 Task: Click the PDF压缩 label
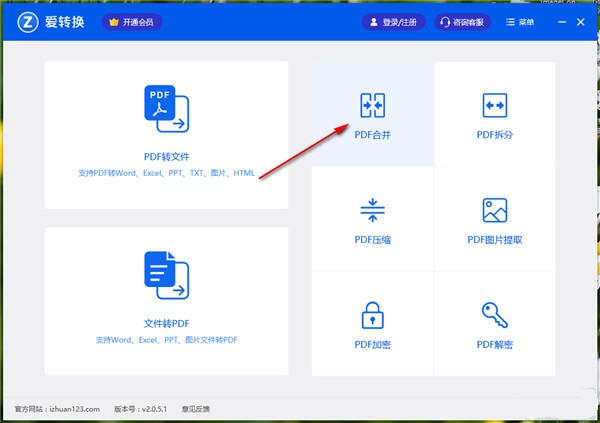pos(372,240)
